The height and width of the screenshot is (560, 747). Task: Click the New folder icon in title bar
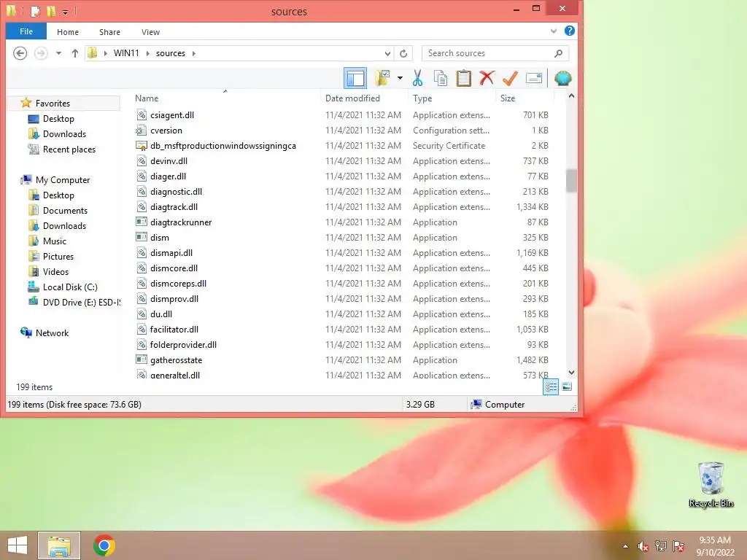coord(51,10)
